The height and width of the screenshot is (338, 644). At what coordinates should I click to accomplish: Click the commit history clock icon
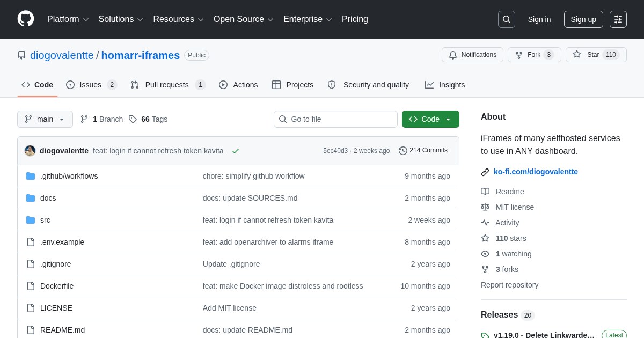click(403, 151)
